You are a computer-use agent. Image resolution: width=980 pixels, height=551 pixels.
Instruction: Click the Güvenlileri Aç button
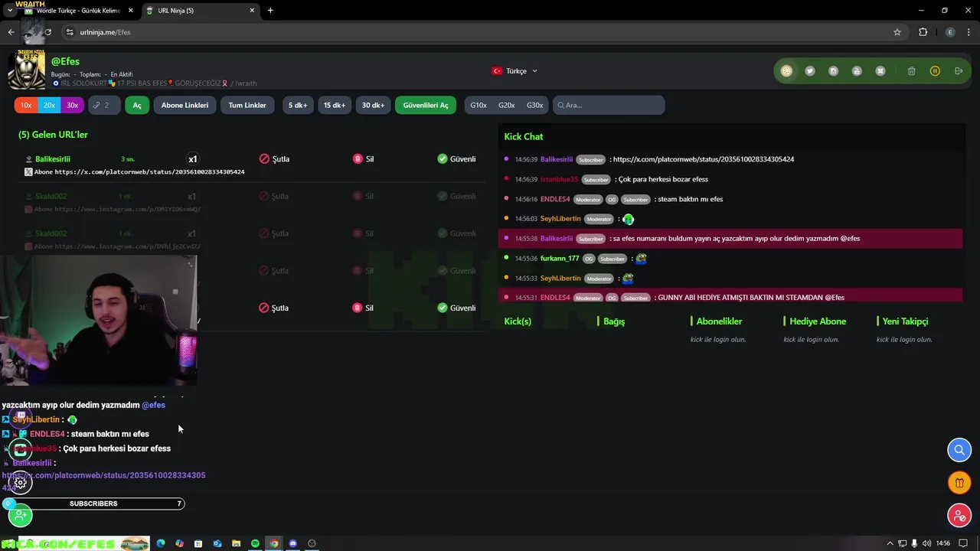pyautogui.click(x=426, y=106)
